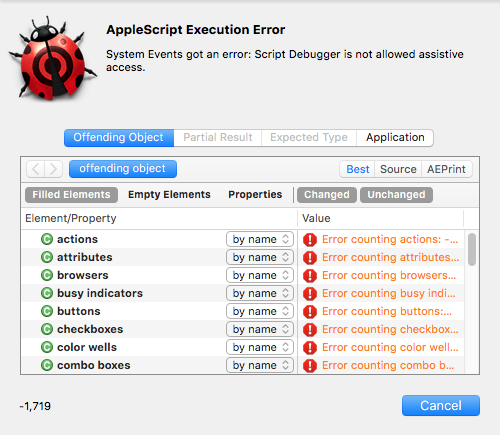Click the red error icon in checkboxes row
Screen dimensions: 500x435
pyautogui.click(x=310, y=329)
